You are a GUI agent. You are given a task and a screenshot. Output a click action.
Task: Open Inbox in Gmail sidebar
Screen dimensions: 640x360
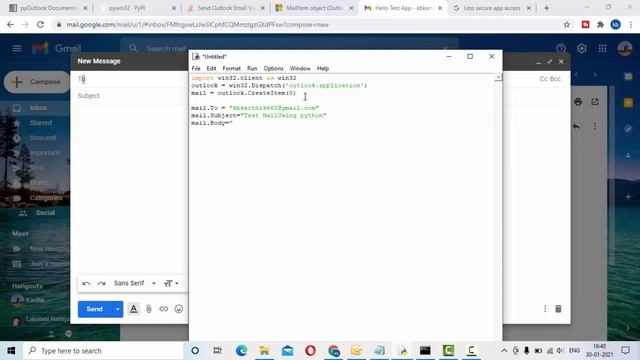pos(38,108)
